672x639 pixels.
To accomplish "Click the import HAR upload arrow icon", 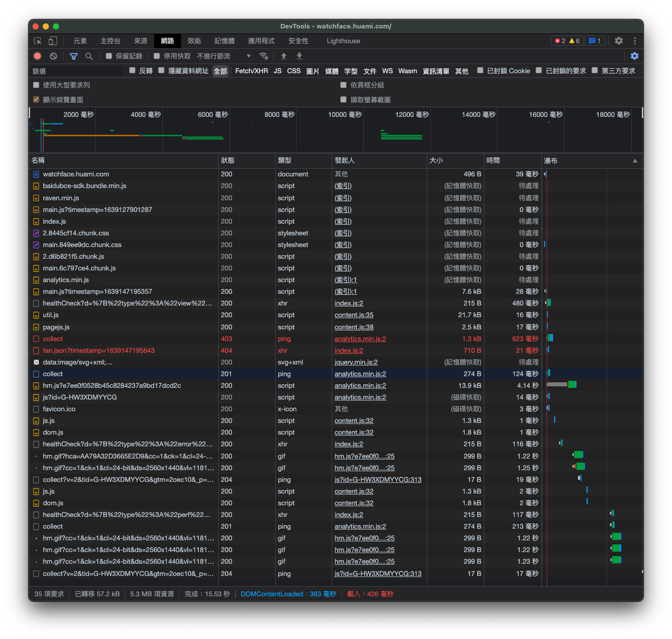I will click(284, 56).
